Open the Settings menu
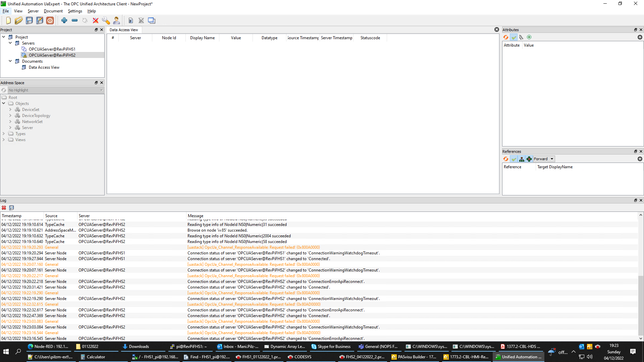Image resolution: width=644 pixels, height=362 pixels. pos(75,11)
